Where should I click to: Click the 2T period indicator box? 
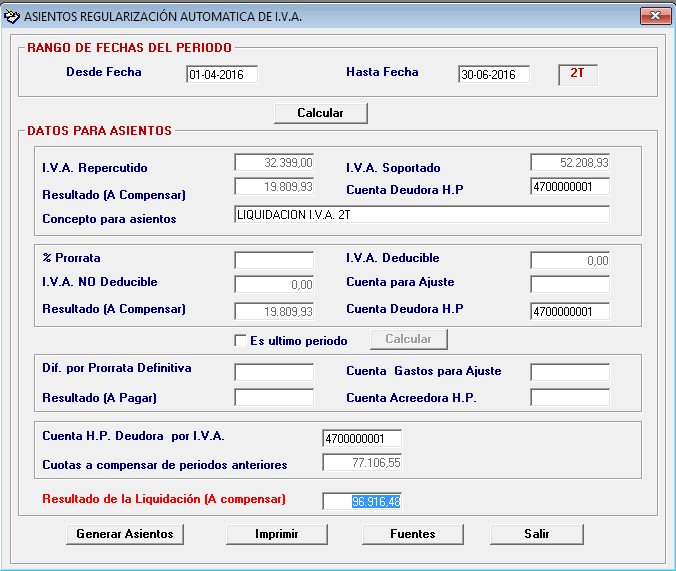pos(578,75)
